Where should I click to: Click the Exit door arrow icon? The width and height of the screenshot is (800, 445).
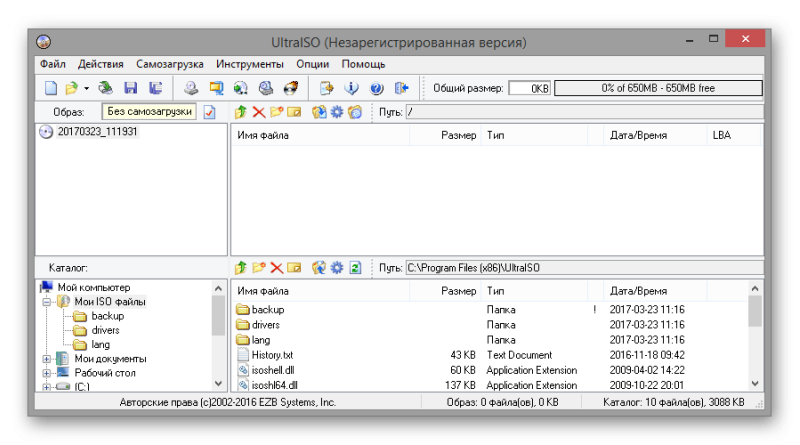point(402,88)
